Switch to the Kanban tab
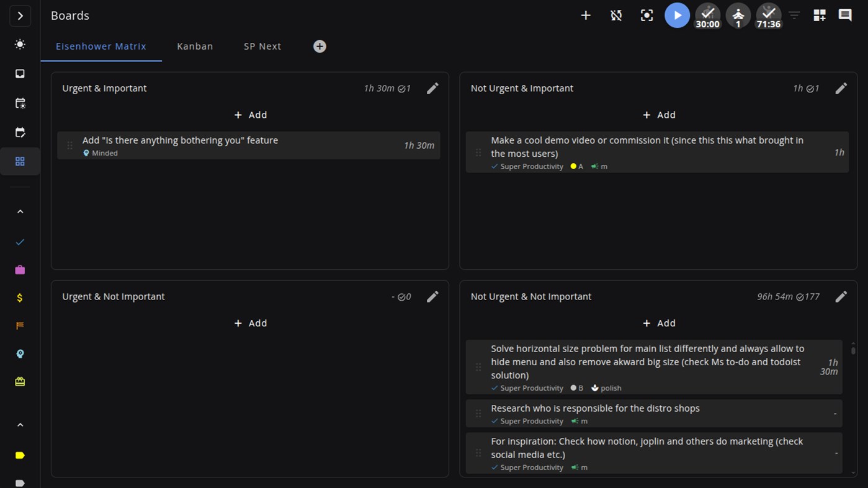This screenshot has height=488, width=868. coord(195,47)
